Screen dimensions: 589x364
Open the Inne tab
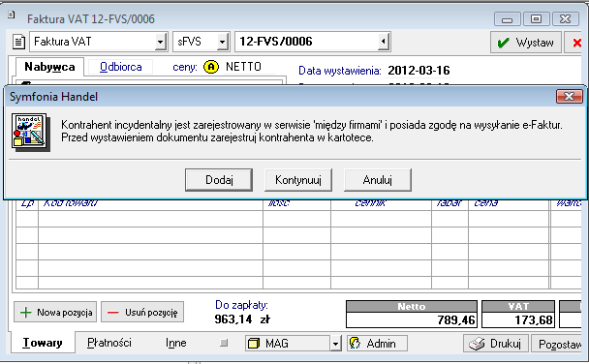[x=175, y=343]
